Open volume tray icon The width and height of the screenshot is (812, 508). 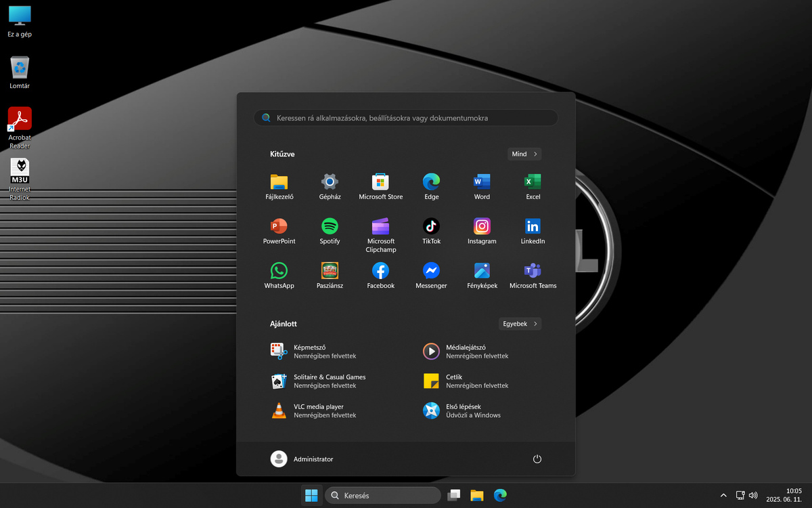754,496
